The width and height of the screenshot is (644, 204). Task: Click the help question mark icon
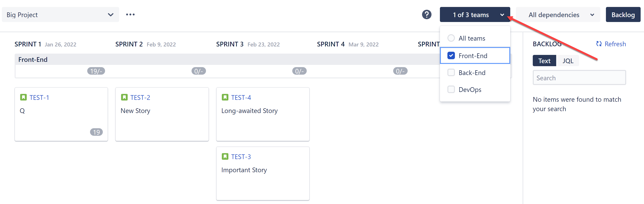click(427, 14)
